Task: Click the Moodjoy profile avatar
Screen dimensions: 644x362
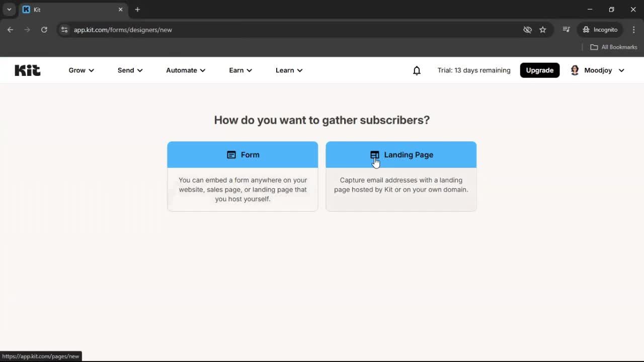Action: (575, 70)
